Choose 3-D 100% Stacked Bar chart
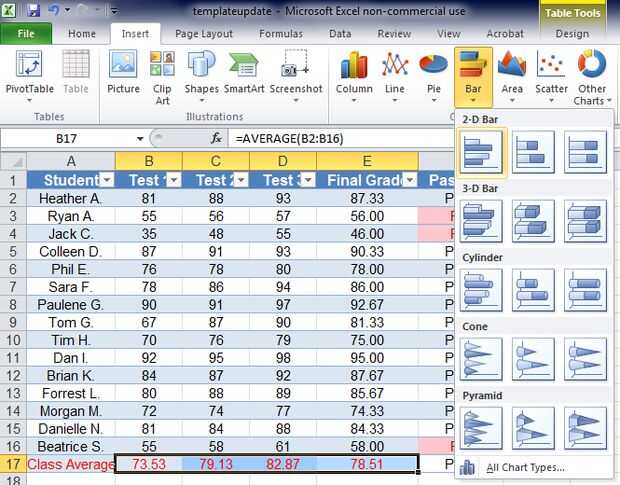The height and width of the screenshot is (485, 620). click(585, 221)
